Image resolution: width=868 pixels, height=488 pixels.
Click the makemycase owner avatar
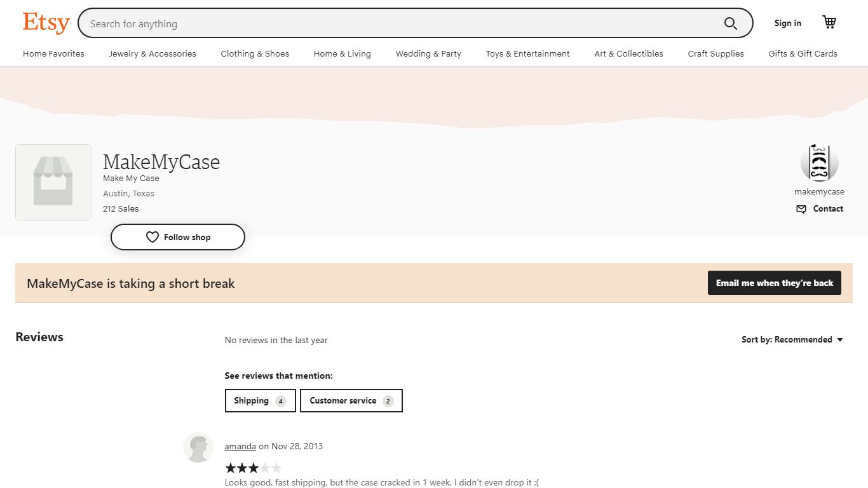click(819, 163)
